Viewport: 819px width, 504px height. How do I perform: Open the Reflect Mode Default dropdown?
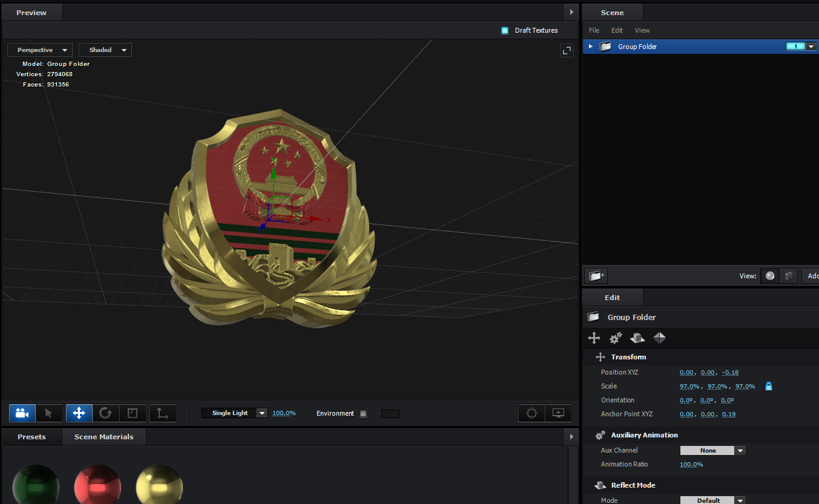tap(713, 500)
